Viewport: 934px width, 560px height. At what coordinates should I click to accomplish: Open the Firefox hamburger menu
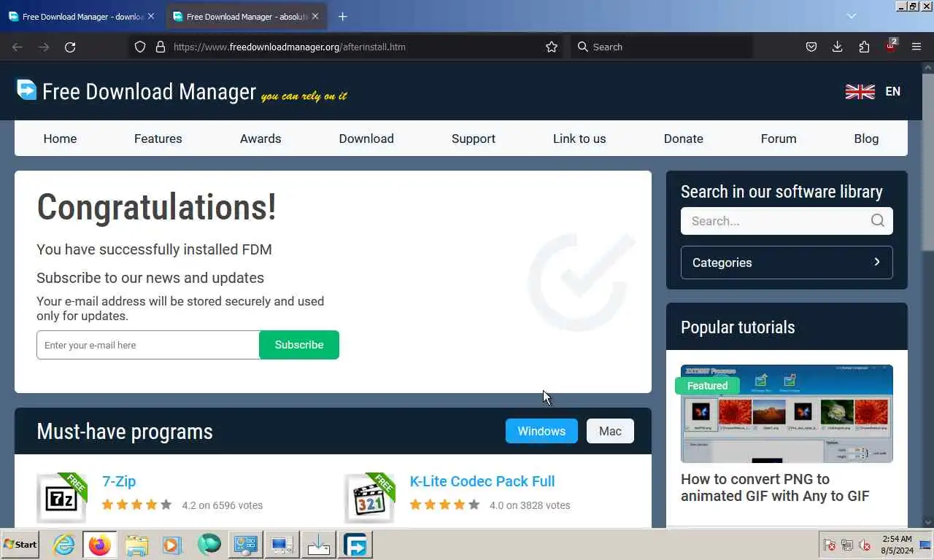point(916,47)
